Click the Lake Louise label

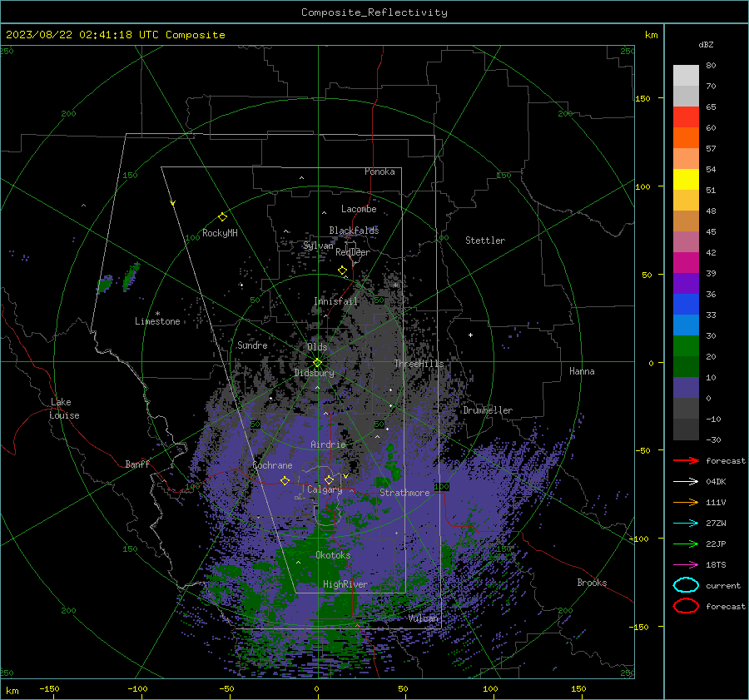(x=64, y=409)
